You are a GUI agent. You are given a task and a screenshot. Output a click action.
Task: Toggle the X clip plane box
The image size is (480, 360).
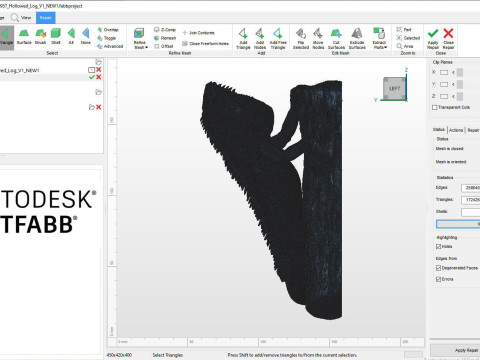444,72
